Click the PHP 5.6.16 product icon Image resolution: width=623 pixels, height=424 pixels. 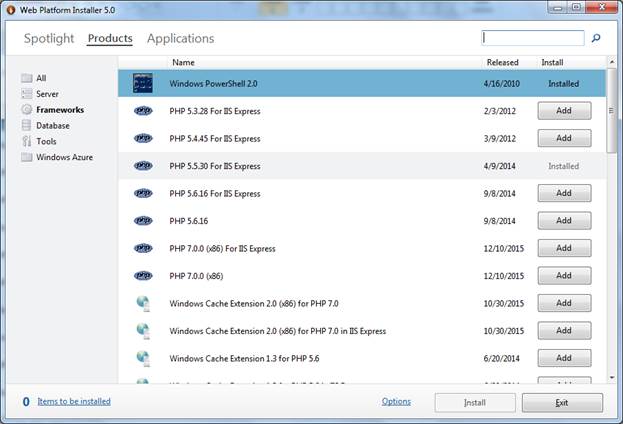click(x=143, y=221)
